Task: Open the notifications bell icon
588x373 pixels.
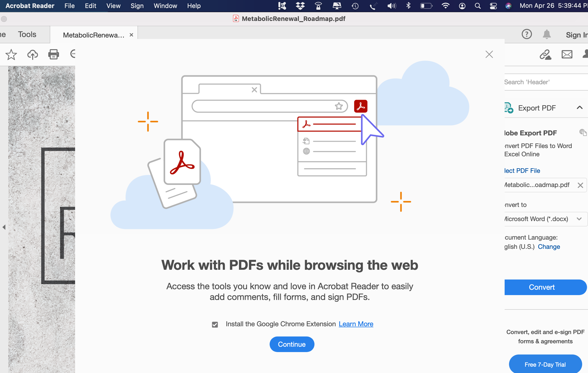Action: coord(547,34)
